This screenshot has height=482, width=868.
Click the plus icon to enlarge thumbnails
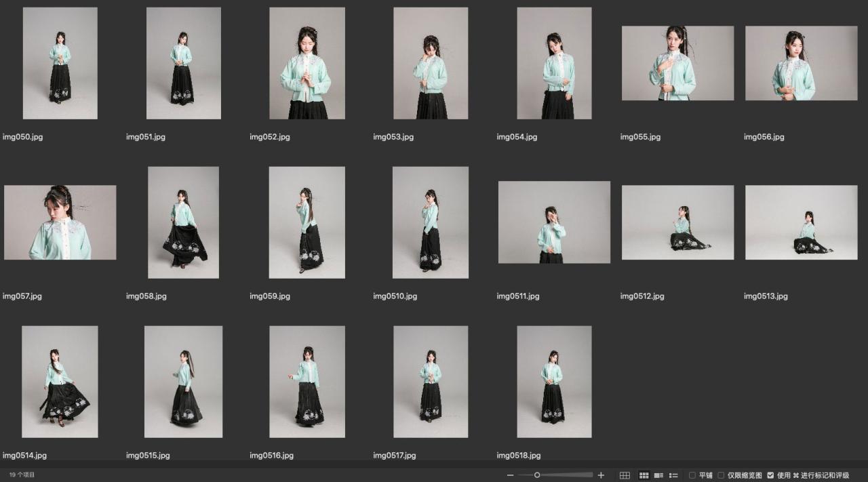(x=601, y=475)
